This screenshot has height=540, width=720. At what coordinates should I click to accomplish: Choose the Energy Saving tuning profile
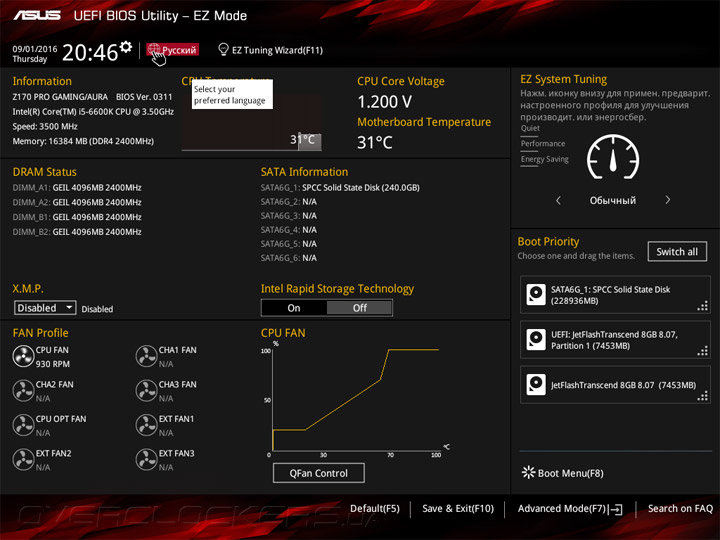pyautogui.click(x=545, y=159)
